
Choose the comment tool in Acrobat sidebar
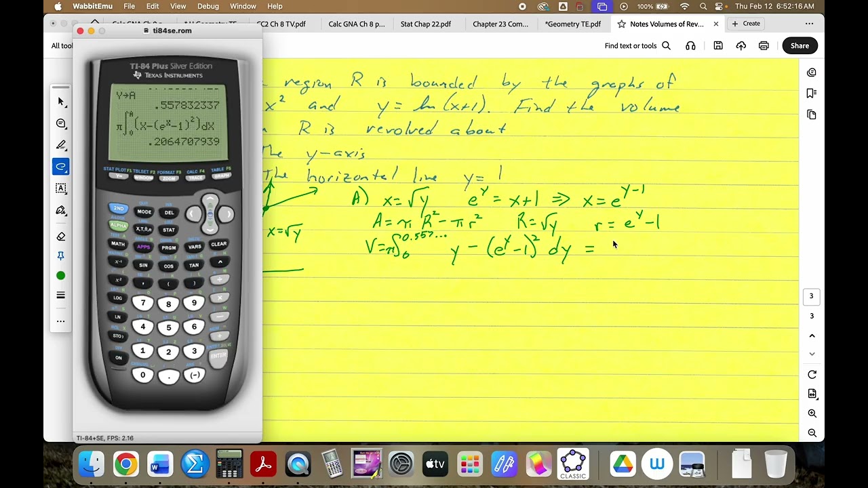[x=61, y=123]
